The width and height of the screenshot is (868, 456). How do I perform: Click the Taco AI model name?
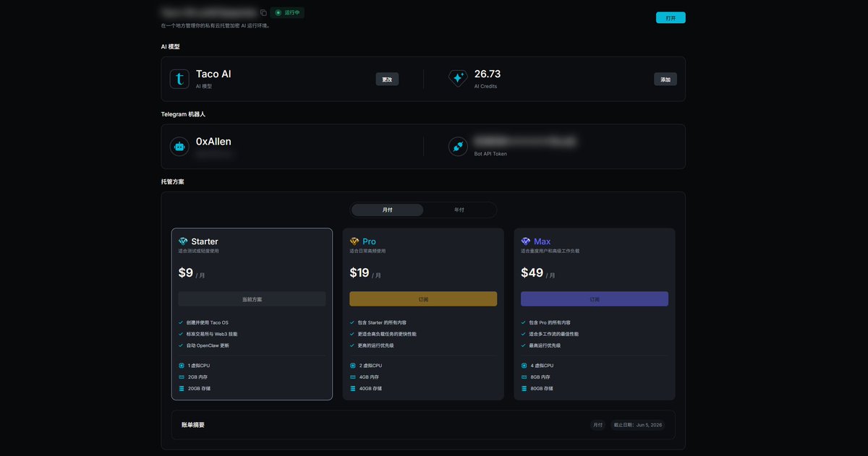point(213,74)
